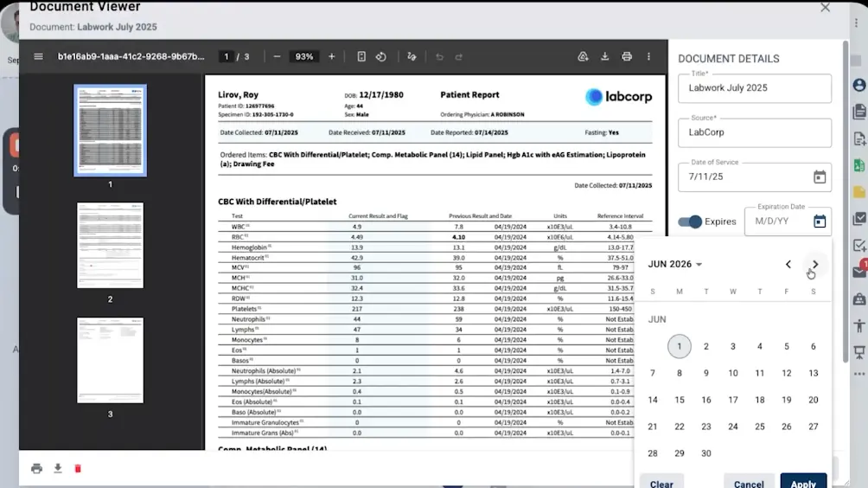The image size is (868, 488).
Task: Choose June 10 in the calendar
Action: (733, 373)
